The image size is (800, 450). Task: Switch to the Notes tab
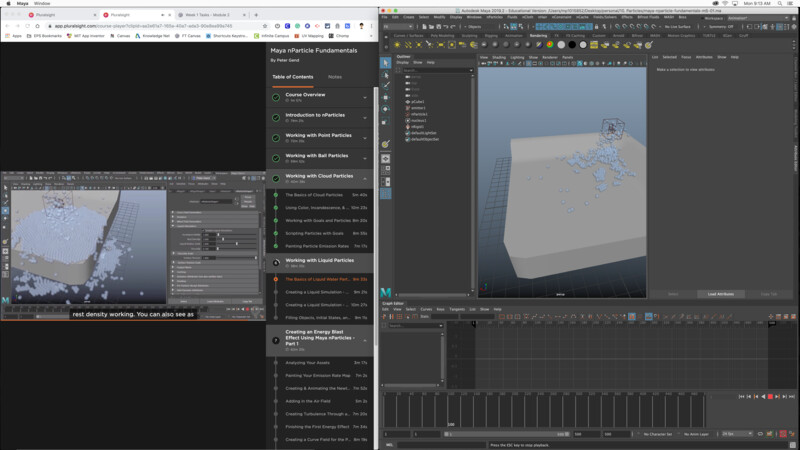334,76
